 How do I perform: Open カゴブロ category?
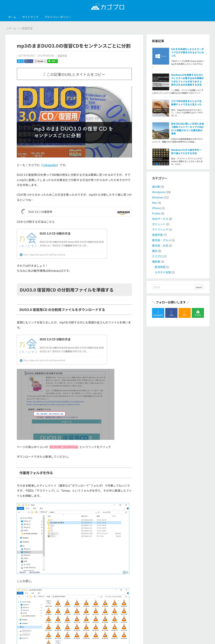click(x=157, y=256)
